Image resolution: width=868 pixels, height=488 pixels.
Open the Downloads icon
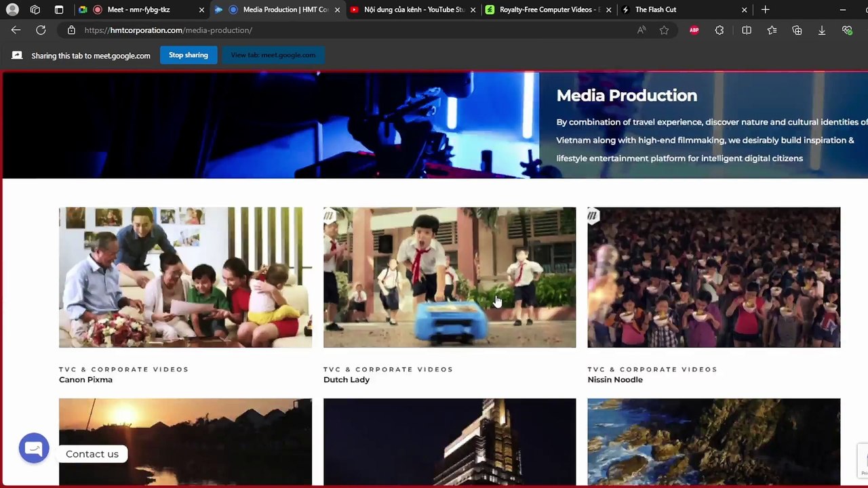(822, 30)
